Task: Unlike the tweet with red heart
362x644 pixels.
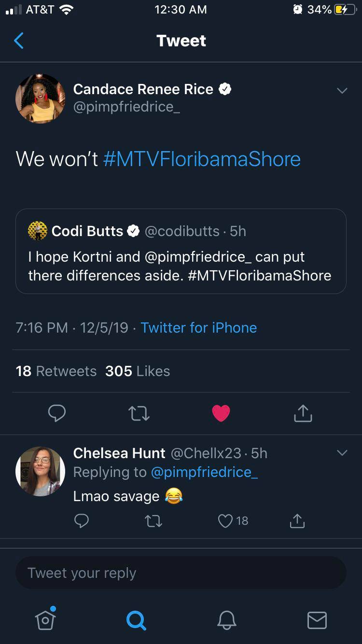Action: (221, 413)
